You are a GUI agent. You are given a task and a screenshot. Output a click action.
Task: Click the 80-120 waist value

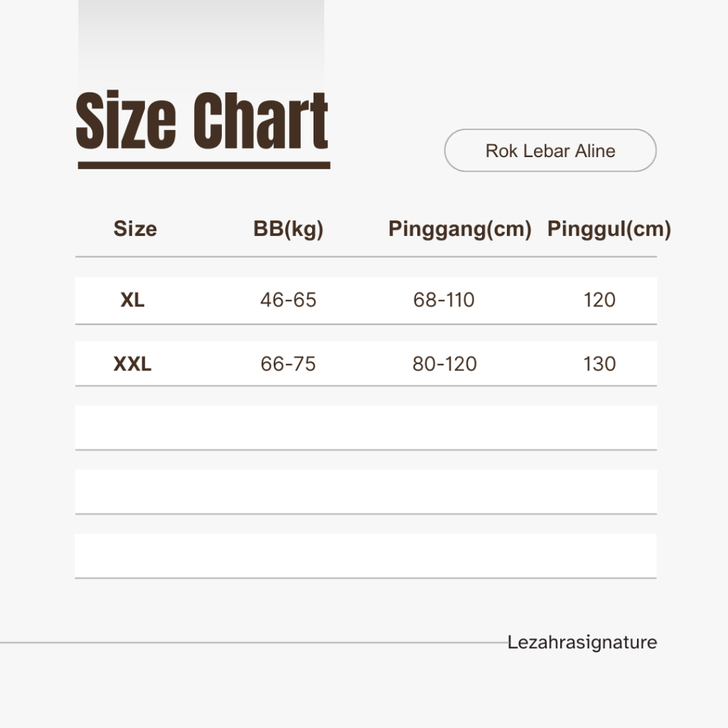pos(444,364)
